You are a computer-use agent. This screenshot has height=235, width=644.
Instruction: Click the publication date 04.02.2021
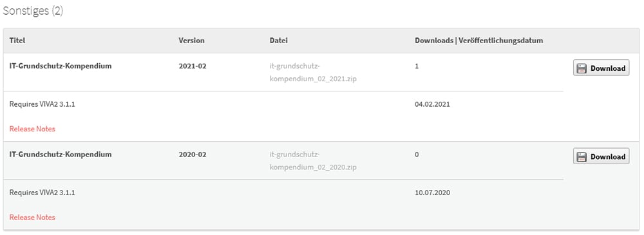[433, 104]
